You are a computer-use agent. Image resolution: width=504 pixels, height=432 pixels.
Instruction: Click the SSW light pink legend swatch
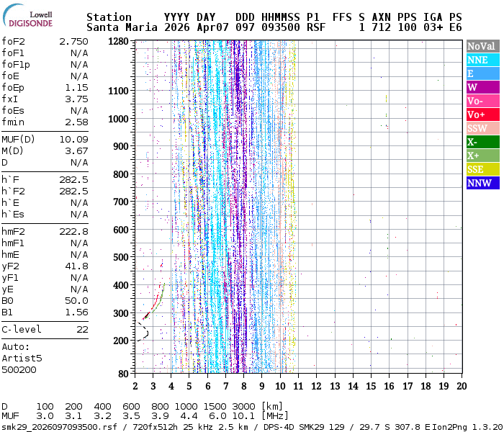[480, 128]
